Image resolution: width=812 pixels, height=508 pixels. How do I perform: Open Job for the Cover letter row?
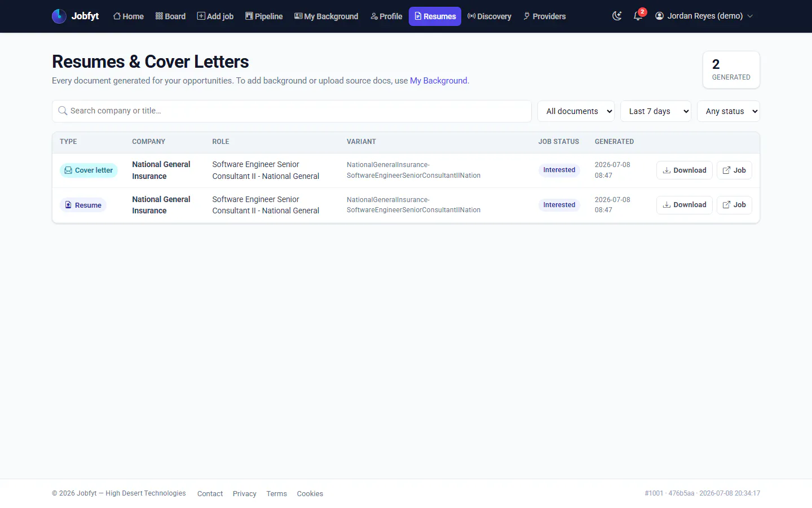734,170
